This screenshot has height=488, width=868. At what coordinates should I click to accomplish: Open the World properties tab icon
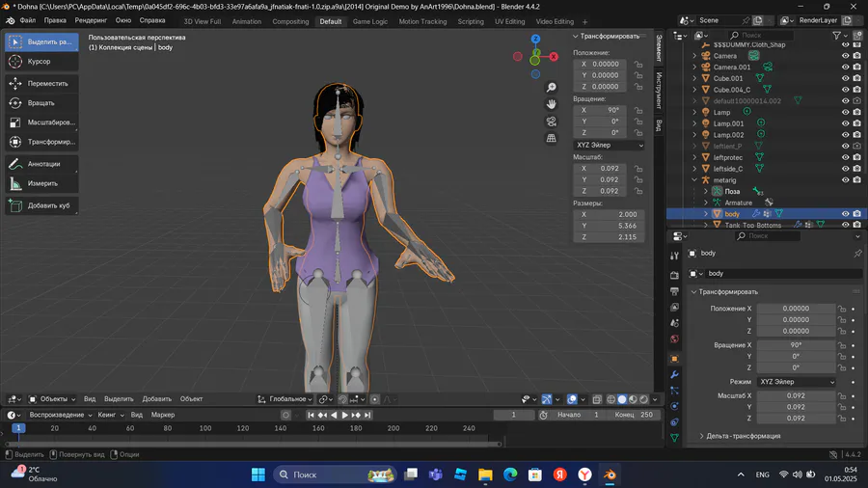pyautogui.click(x=674, y=339)
